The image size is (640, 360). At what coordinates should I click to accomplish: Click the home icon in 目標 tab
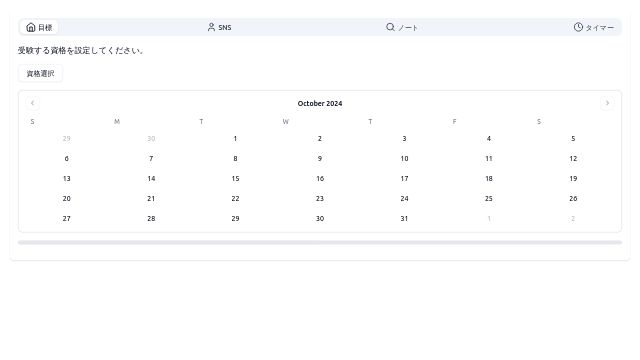tap(31, 27)
